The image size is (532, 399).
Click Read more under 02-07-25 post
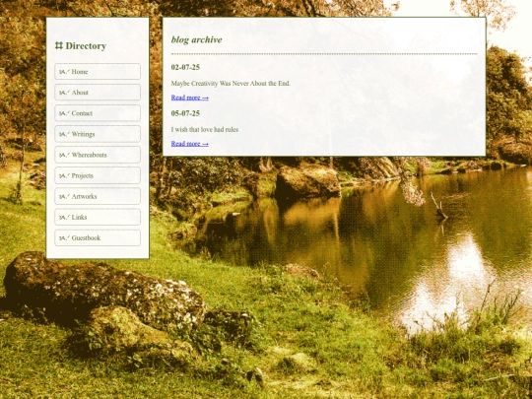click(190, 98)
